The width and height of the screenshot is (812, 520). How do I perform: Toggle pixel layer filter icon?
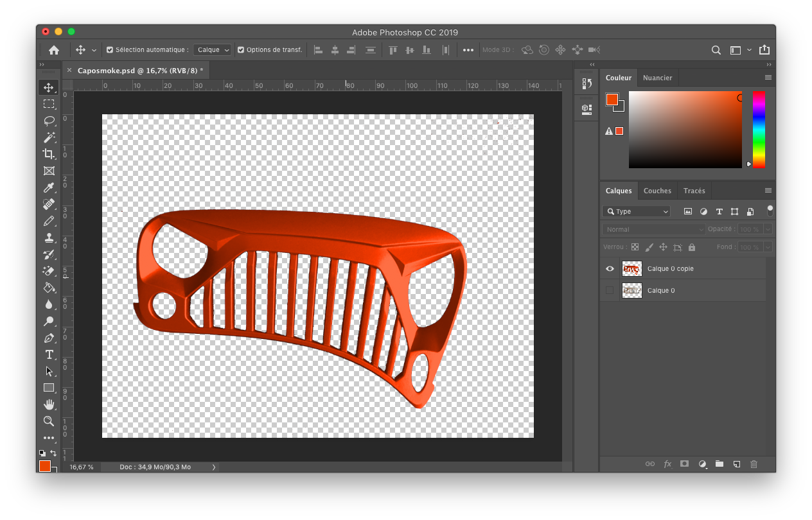tap(688, 211)
